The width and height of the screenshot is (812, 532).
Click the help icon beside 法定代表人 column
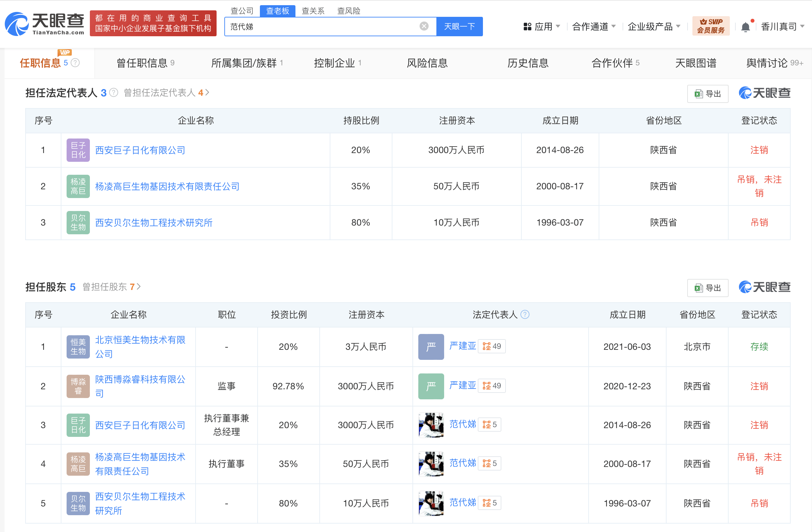tap(525, 315)
